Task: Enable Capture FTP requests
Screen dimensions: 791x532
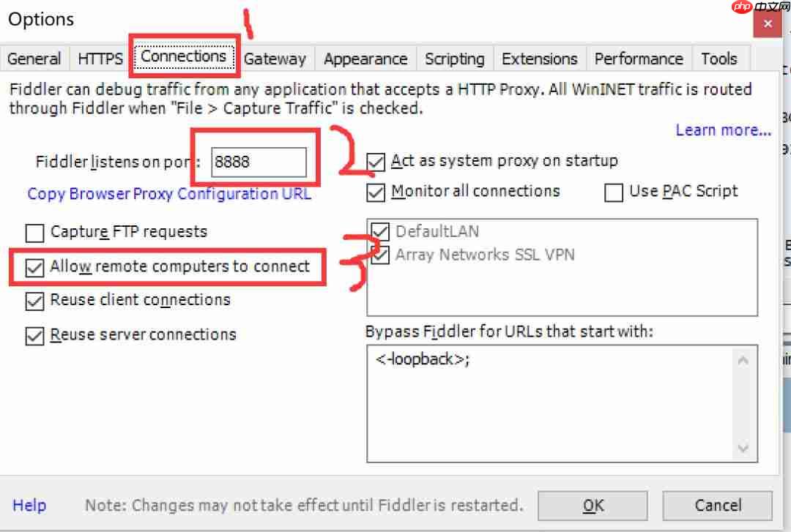Action: coord(34,233)
